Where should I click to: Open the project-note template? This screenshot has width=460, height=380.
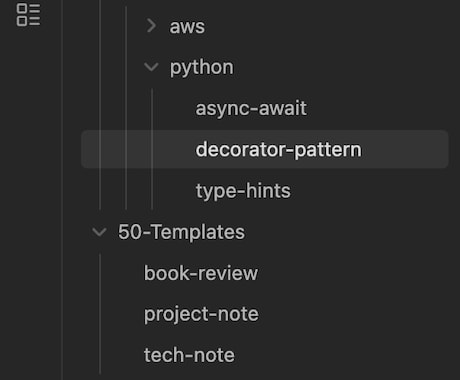[201, 314]
